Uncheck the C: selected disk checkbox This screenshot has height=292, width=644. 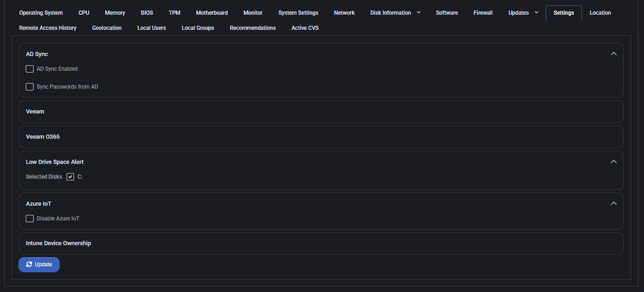pyautogui.click(x=70, y=177)
